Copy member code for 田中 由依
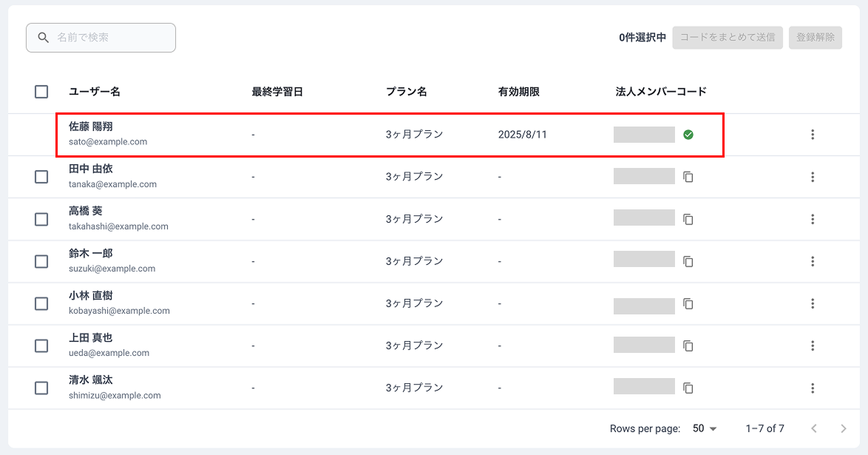Viewport: 868px width, 455px height. tap(688, 177)
